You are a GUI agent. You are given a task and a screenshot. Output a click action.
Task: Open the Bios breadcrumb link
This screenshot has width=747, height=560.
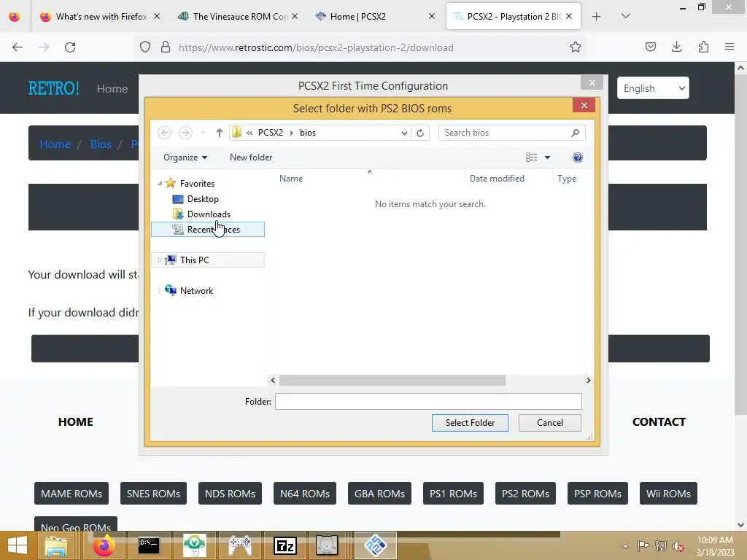tap(101, 144)
